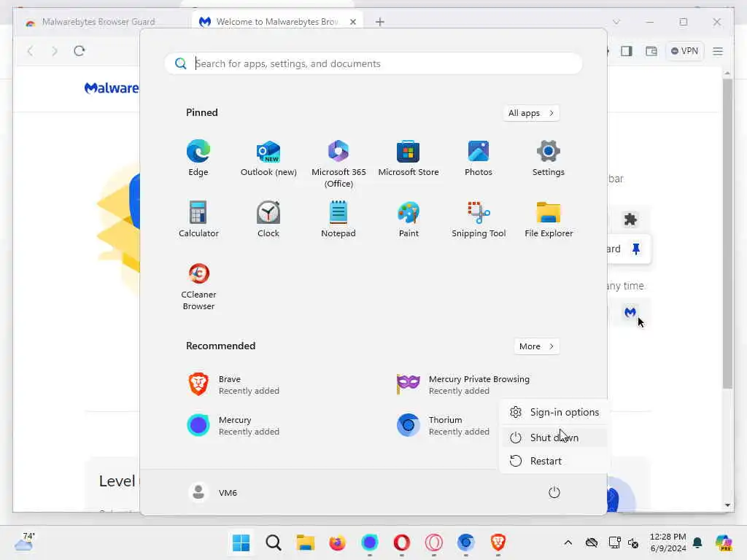
Task: Select Sign-in options in power menu
Action: click(x=554, y=413)
